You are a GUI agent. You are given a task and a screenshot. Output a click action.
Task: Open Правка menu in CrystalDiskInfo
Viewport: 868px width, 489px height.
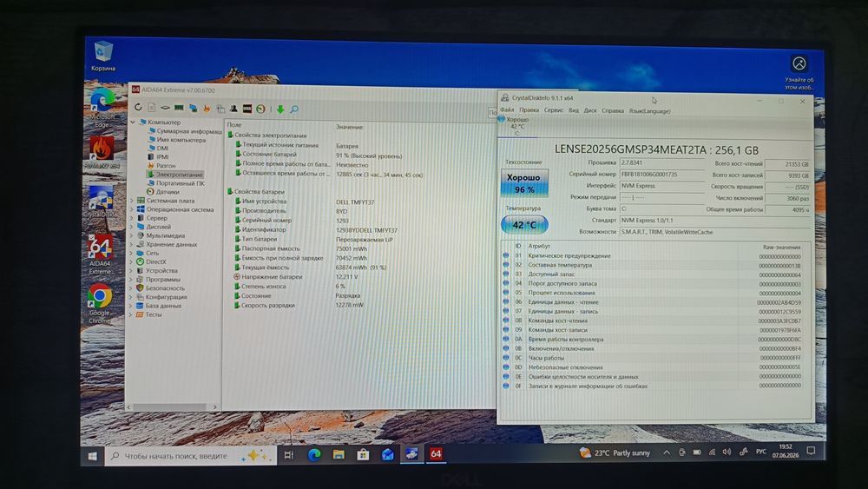[x=529, y=110]
